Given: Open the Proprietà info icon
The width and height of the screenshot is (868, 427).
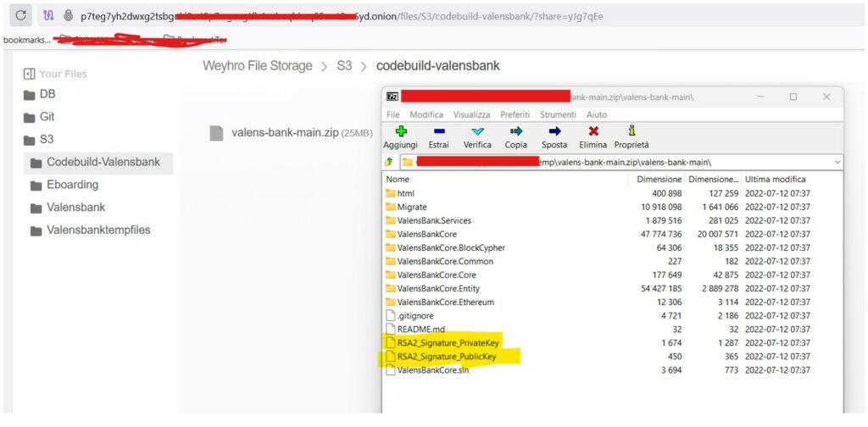Looking at the screenshot, I should 632,131.
